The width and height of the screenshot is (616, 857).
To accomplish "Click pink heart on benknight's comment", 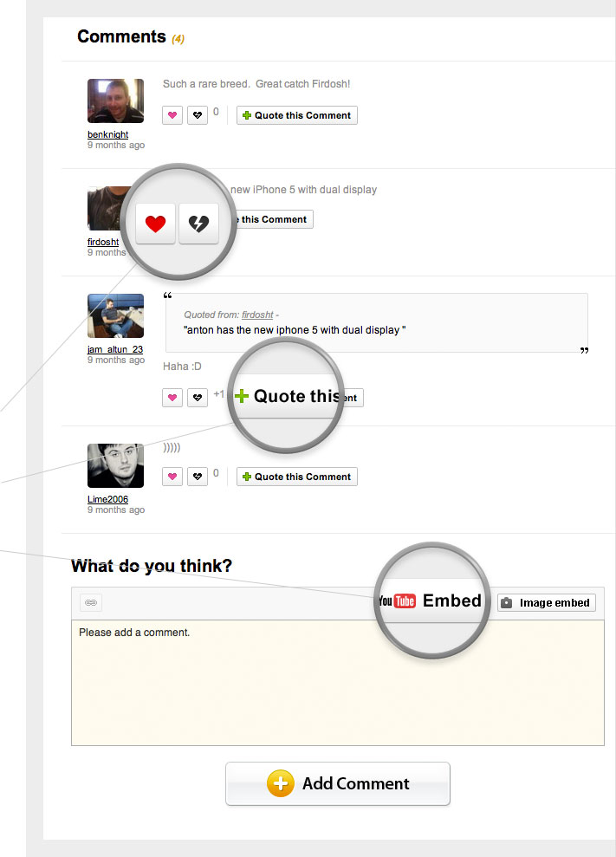I will coord(172,115).
